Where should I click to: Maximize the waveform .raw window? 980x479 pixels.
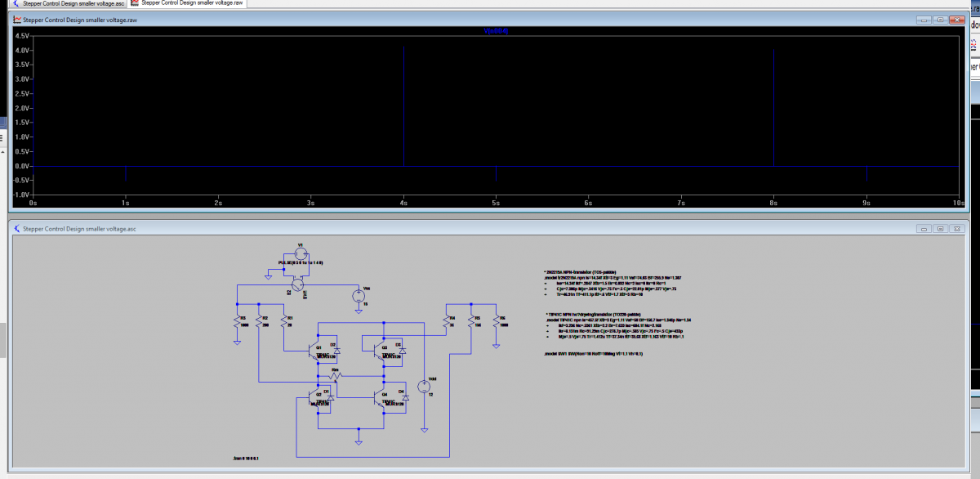point(939,20)
